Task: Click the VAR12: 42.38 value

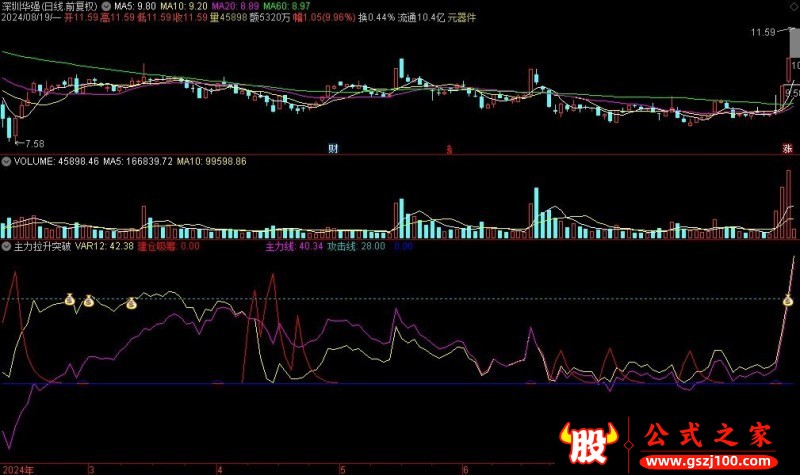Action: [105, 246]
